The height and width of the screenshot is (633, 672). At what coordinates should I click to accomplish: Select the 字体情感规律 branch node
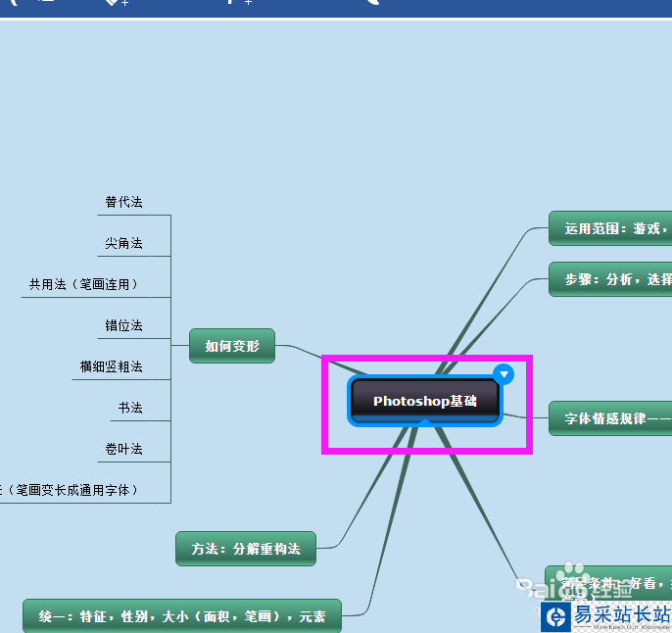pos(610,418)
